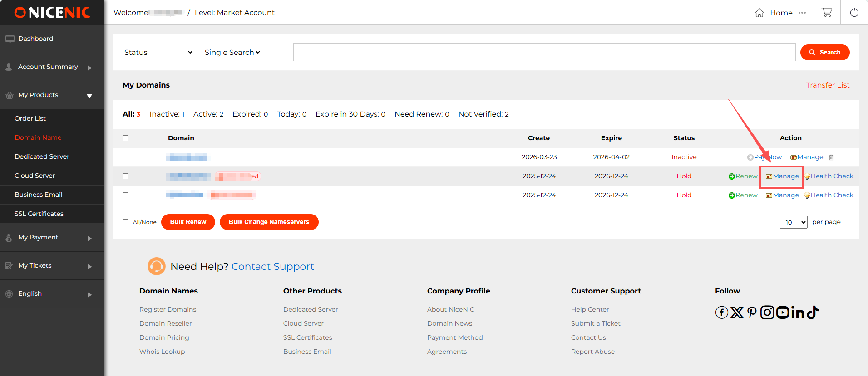Screen dimensions: 868x376
Task: Select the checkbox for the last domain row
Action: click(x=126, y=195)
